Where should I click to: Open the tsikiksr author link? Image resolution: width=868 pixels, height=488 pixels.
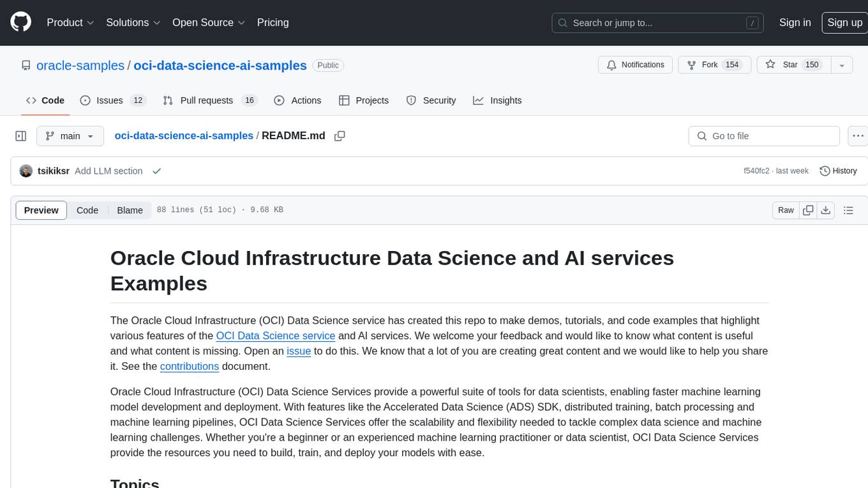[x=54, y=171]
